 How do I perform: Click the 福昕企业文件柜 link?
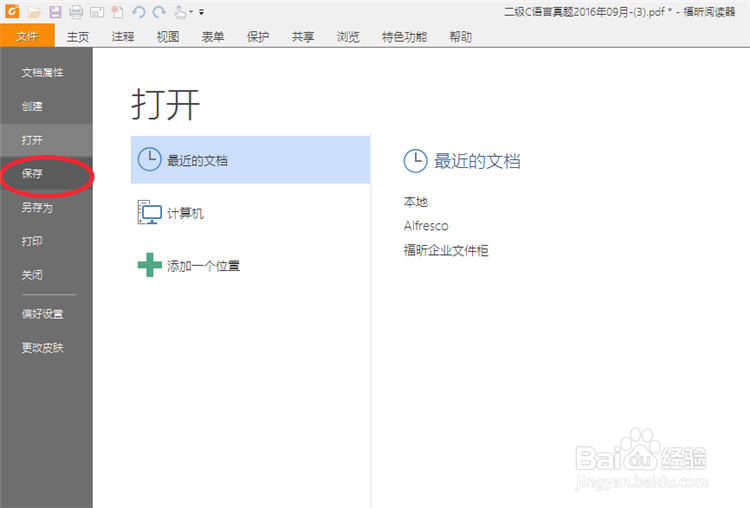click(446, 250)
